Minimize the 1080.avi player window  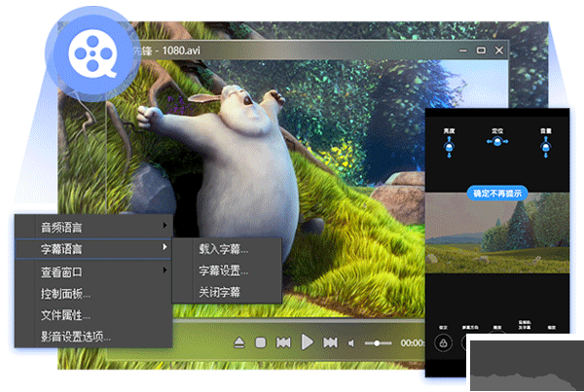463,51
